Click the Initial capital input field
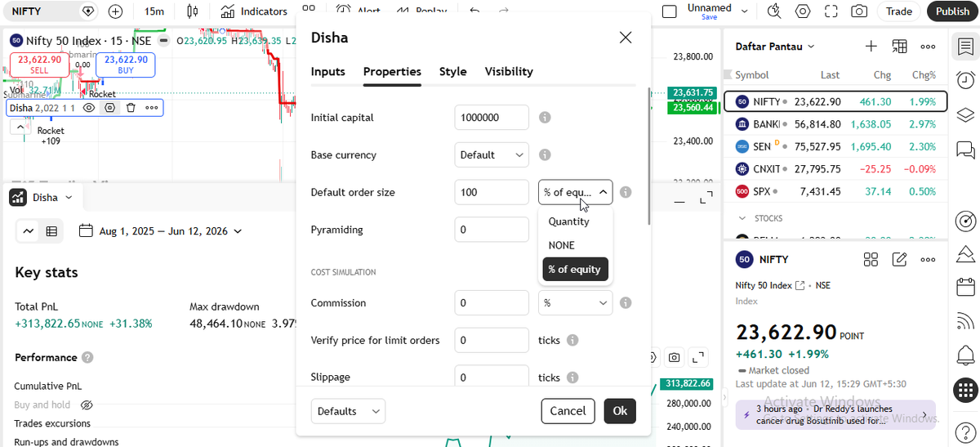980x447 pixels. click(x=492, y=118)
